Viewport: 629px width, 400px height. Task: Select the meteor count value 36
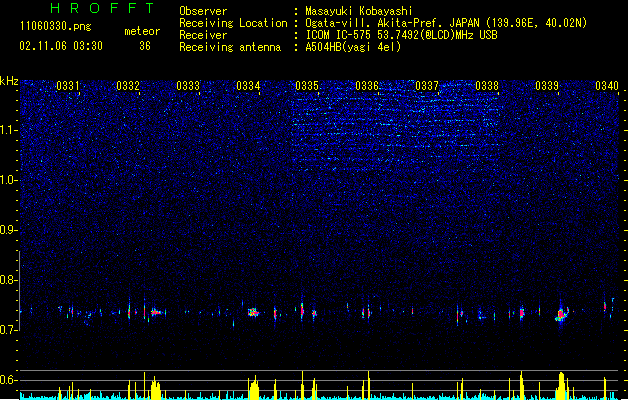tap(145, 46)
